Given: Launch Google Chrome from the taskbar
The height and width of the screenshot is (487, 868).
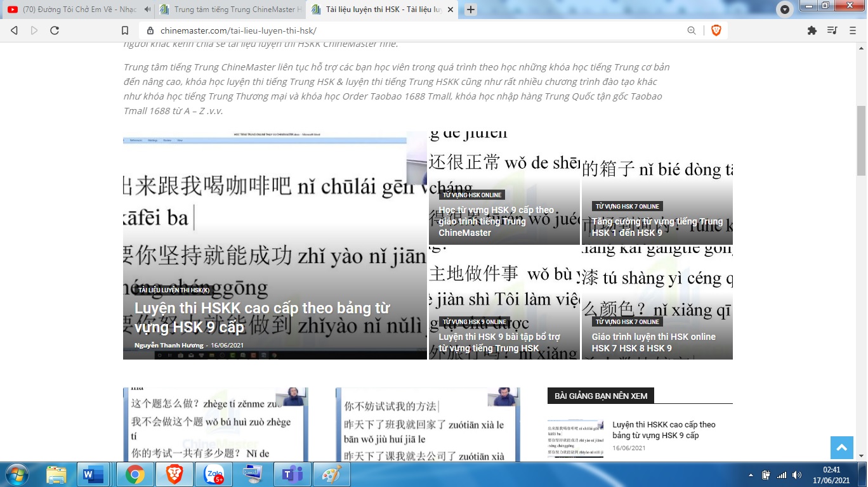Looking at the screenshot, I should coord(135,474).
